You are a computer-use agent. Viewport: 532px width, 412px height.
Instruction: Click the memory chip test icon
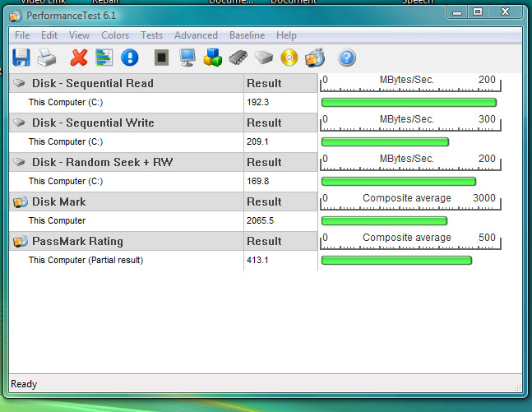click(238, 58)
